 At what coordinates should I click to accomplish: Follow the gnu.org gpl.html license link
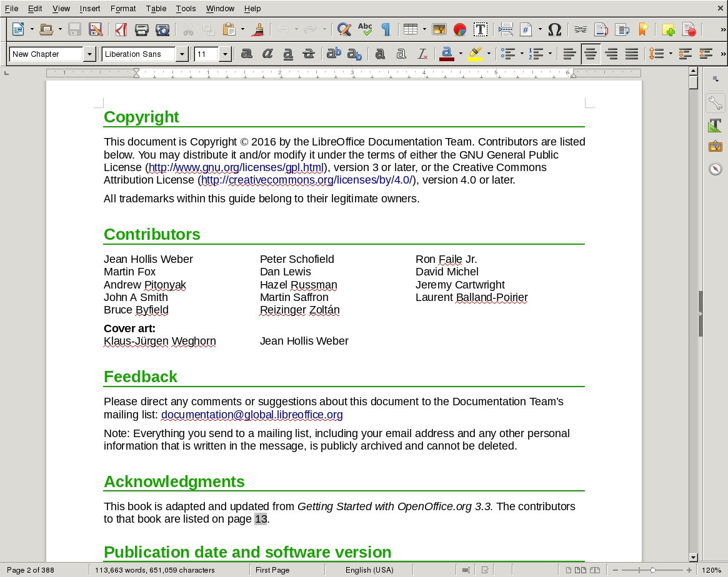236,167
